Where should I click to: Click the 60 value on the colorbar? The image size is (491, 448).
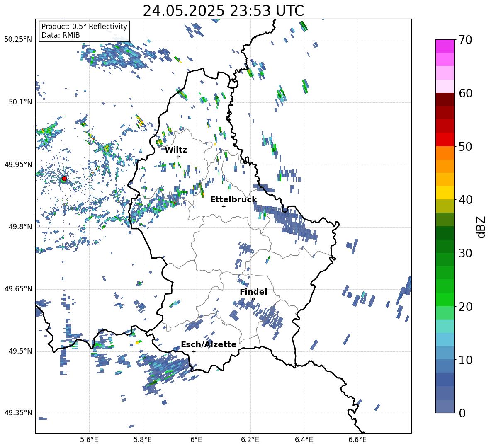pos(465,93)
